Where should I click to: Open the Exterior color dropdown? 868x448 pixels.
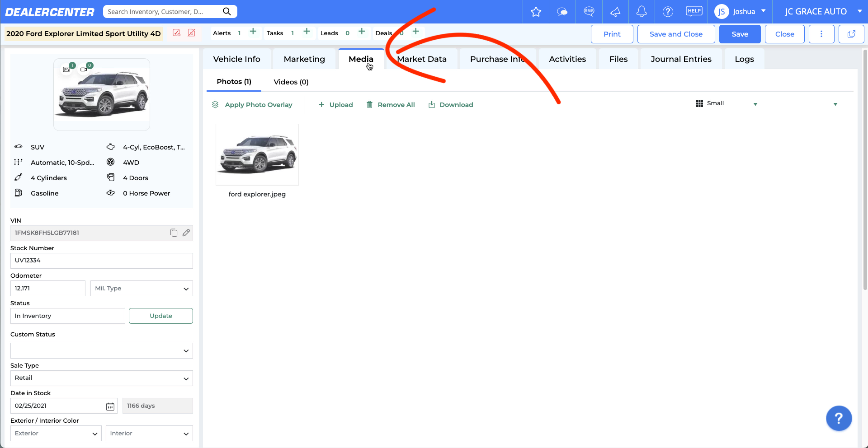(x=56, y=434)
